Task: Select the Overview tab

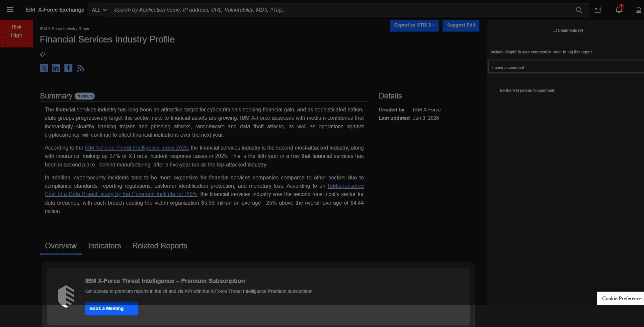Action: pos(61,246)
